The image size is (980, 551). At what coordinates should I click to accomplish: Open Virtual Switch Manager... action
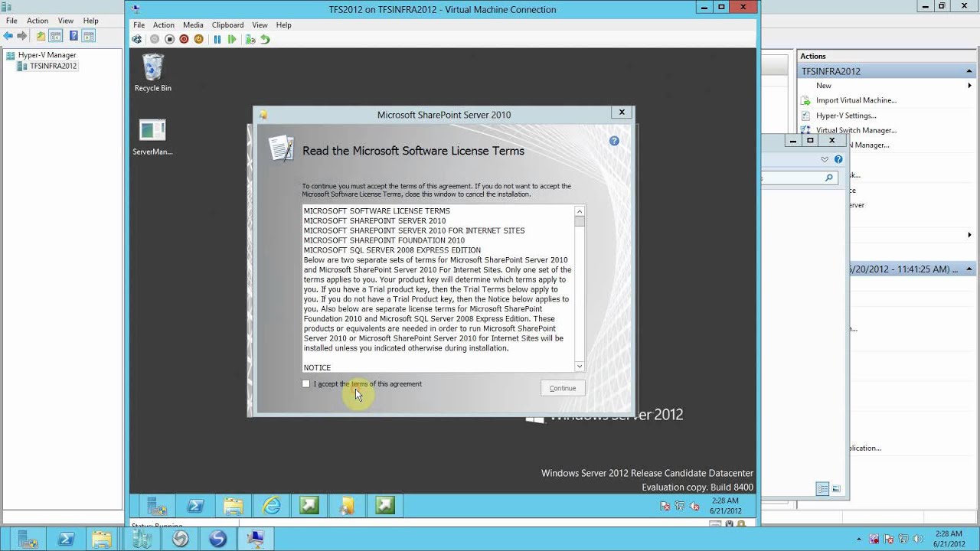(x=856, y=130)
